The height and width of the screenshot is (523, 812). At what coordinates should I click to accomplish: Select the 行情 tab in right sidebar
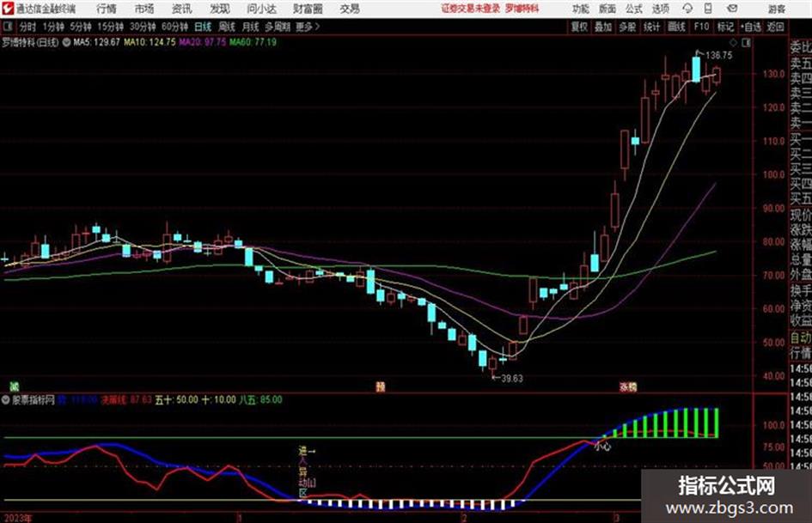[x=801, y=353]
